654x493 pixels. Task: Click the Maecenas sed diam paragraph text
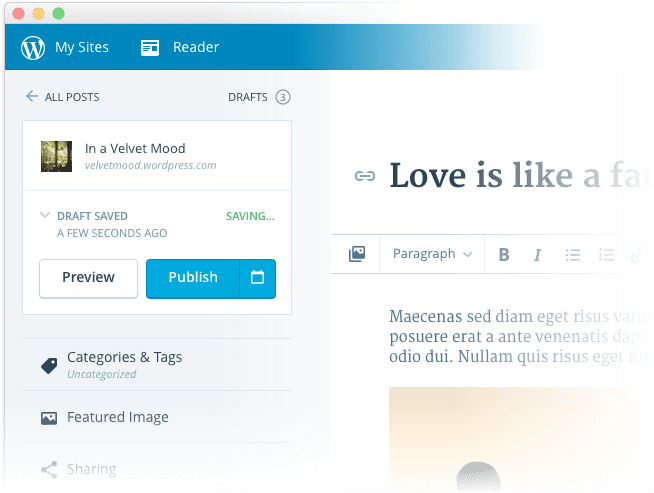point(517,336)
